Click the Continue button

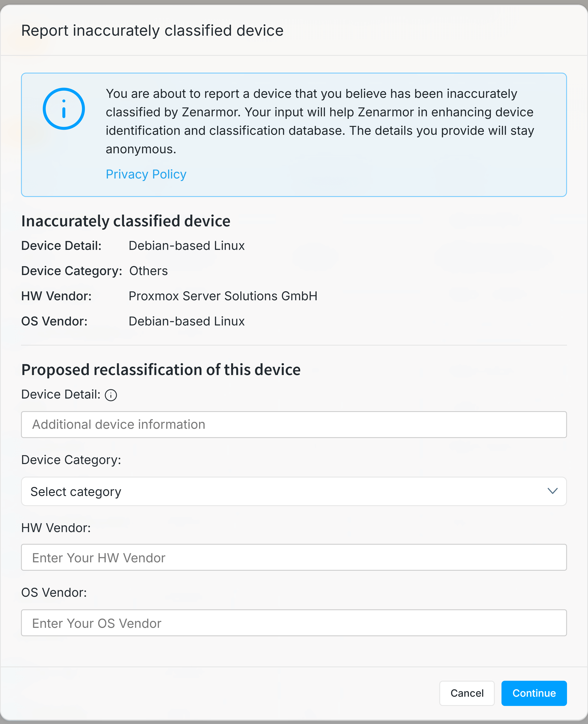coord(534,693)
